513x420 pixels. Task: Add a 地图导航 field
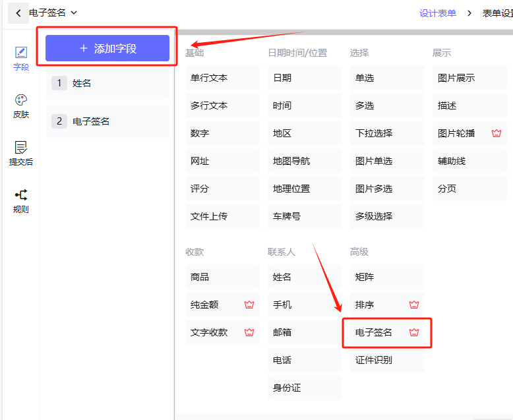[305, 161]
